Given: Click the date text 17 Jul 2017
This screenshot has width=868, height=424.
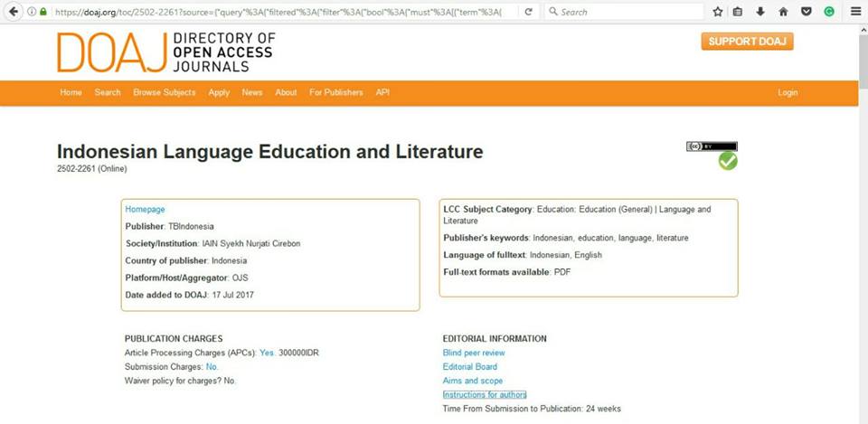Looking at the screenshot, I should pos(233,295).
